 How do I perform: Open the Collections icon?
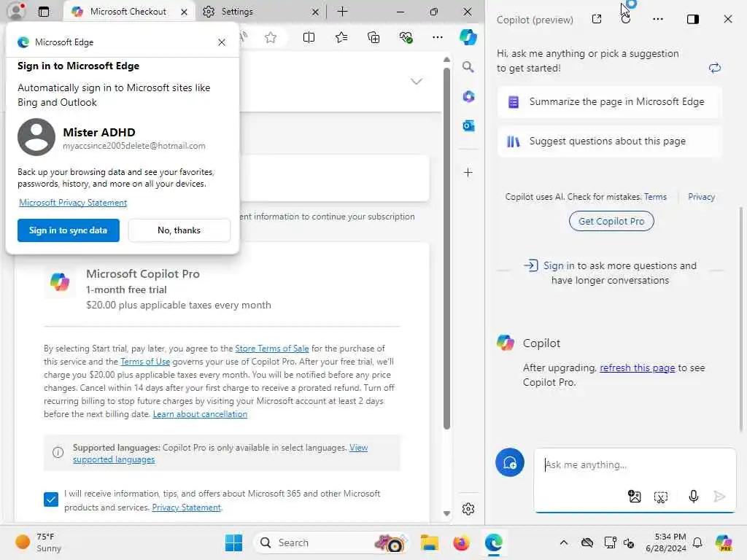pos(373,37)
